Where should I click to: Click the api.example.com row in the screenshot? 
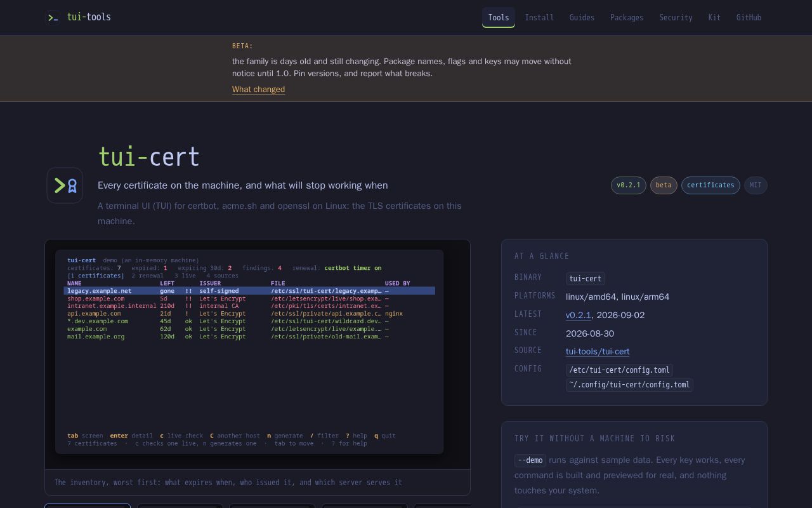249,314
